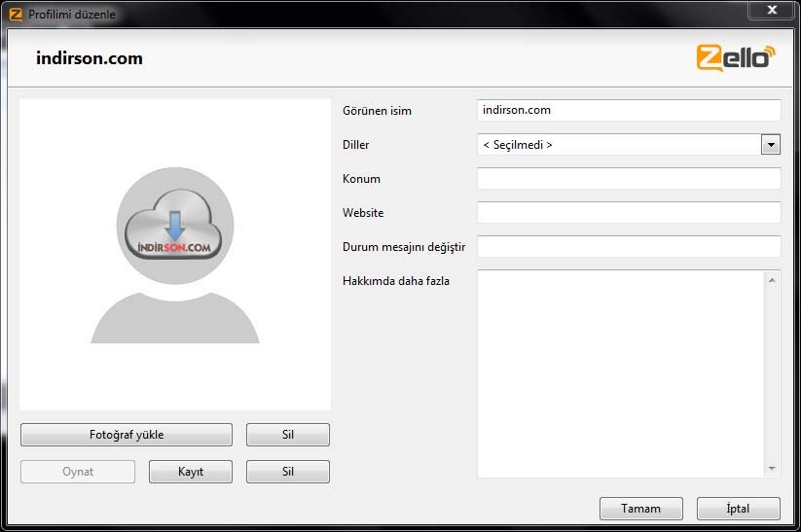
Task: Focus the Website input field
Action: coord(629,212)
